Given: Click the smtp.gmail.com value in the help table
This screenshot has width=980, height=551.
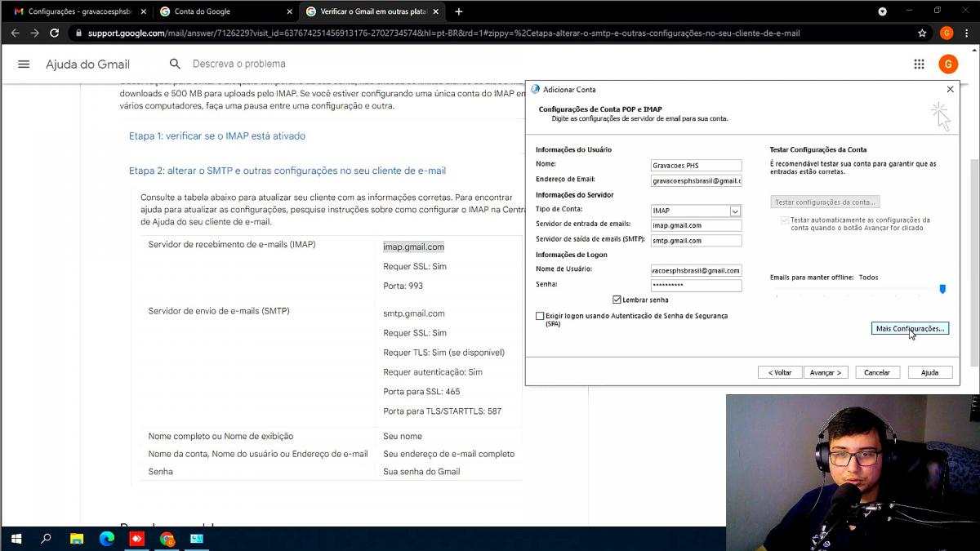Looking at the screenshot, I should [414, 313].
